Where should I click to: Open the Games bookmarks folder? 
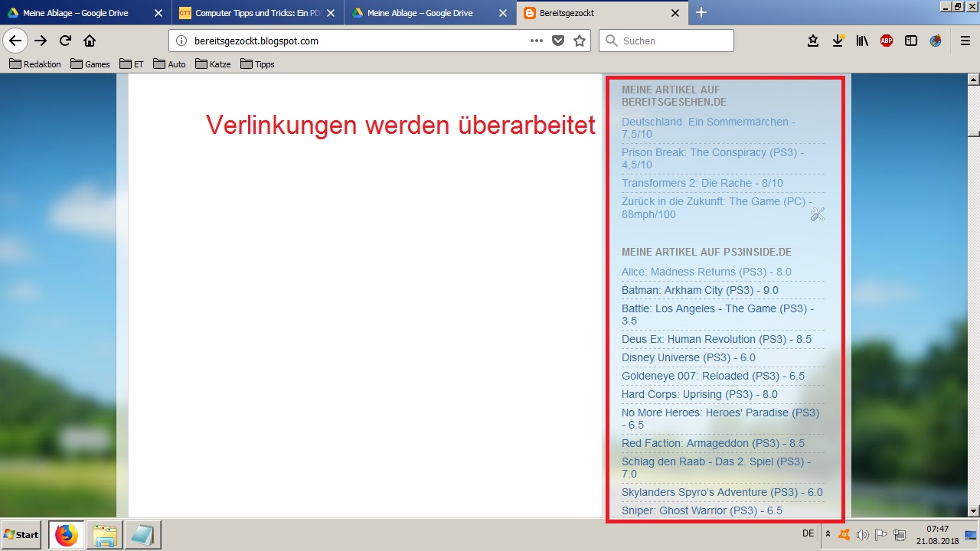click(90, 64)
